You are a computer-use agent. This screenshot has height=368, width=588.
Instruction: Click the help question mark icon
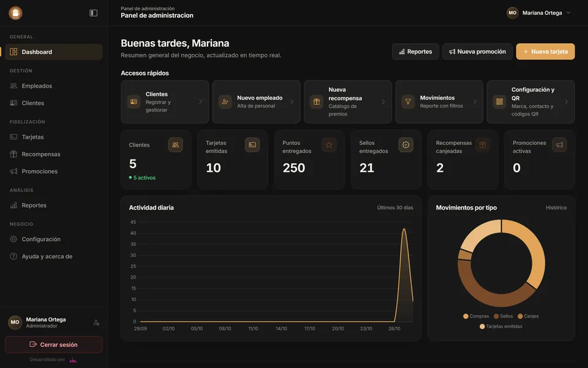(x=13, y=256)
